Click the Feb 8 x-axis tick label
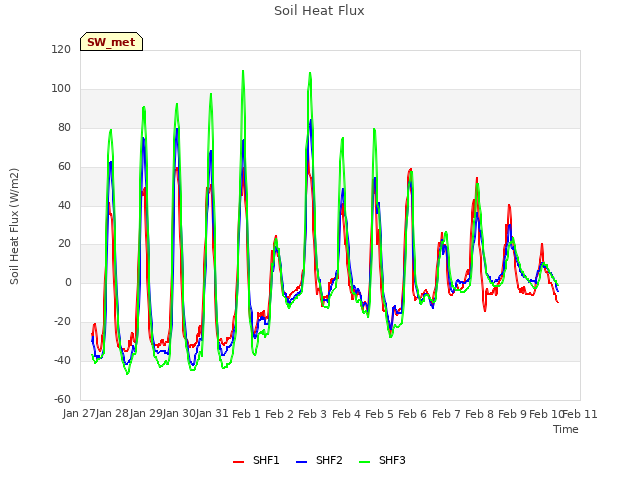The height and width of the screenshot is (480, 640). [479, 414]
